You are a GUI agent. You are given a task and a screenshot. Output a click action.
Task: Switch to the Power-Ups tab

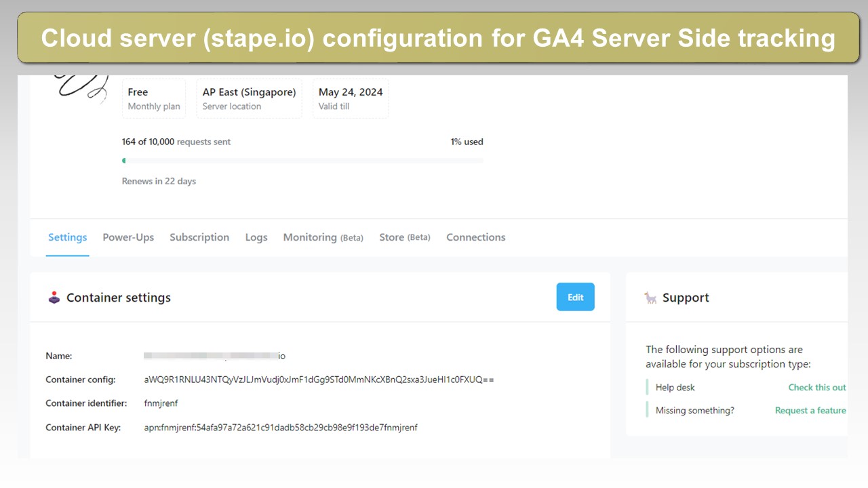[x=128, y=237]
